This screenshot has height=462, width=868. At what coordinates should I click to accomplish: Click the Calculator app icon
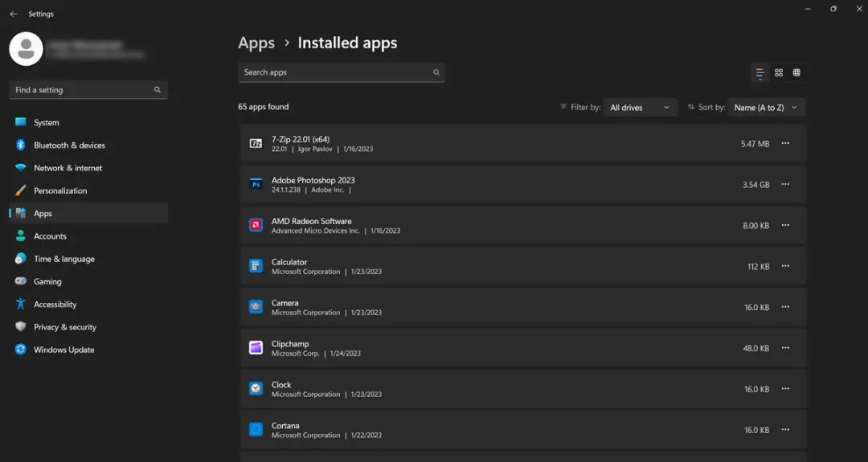click(256, 266)
